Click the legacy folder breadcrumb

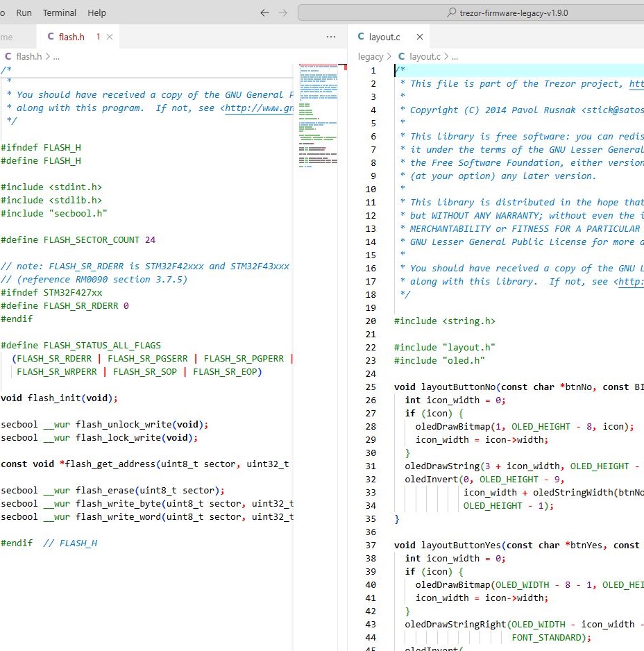[371, 57]
